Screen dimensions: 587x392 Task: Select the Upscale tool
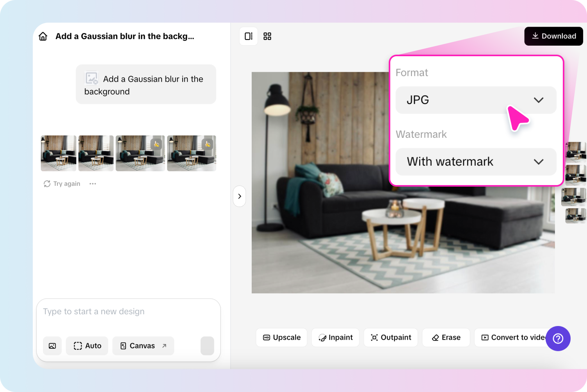pyautogui.click(x=281, y=337)
